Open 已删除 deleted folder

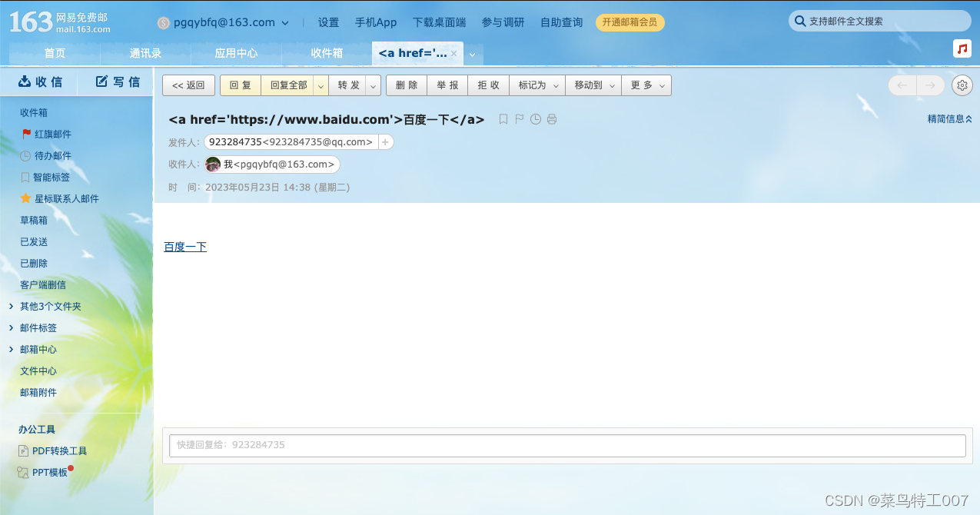click(x=34, y=263)
